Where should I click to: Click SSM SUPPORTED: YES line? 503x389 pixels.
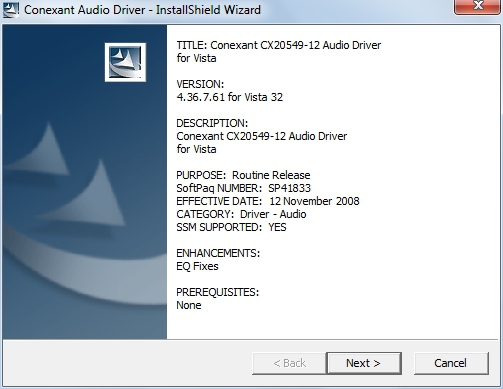[231, 227]
